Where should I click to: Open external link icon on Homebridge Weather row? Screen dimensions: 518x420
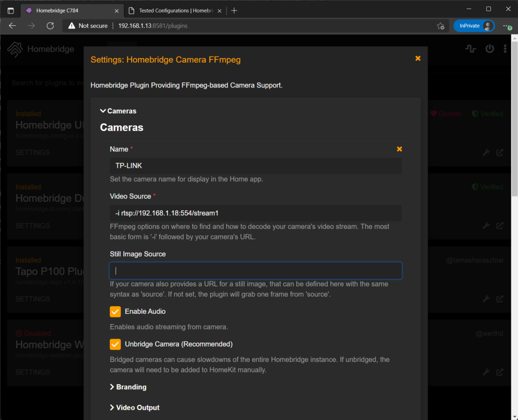[500, 372]
